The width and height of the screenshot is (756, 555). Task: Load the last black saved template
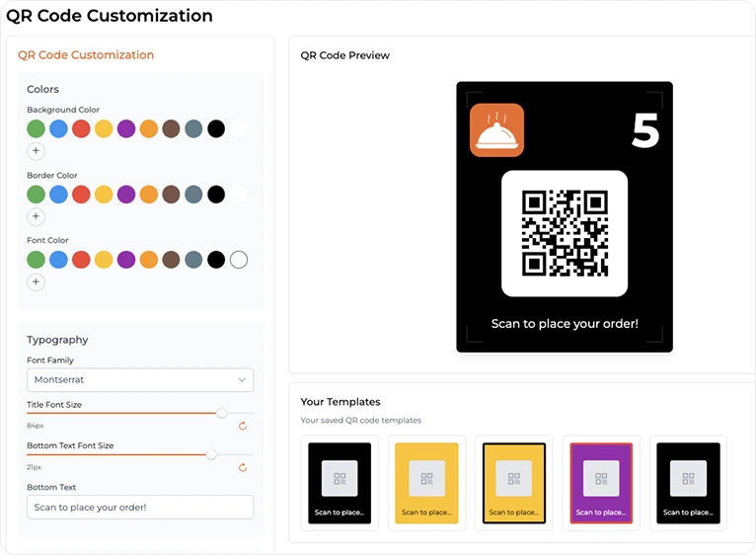(689, 483)
